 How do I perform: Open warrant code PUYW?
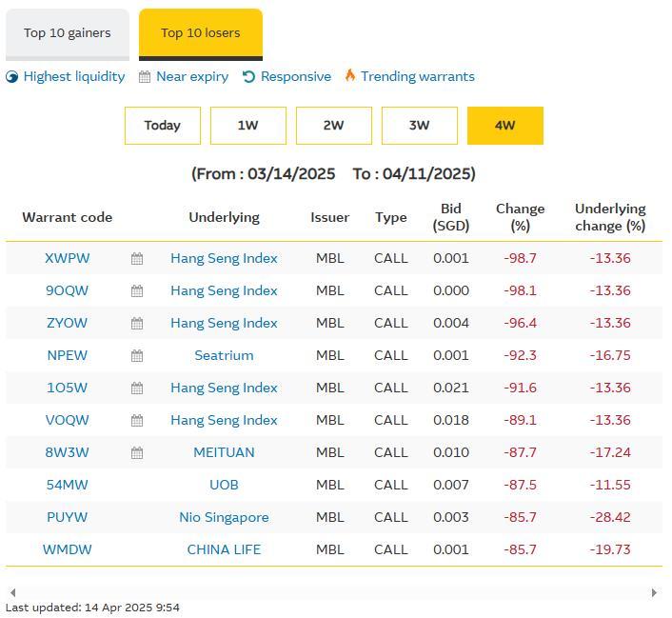tap(68, 518)
